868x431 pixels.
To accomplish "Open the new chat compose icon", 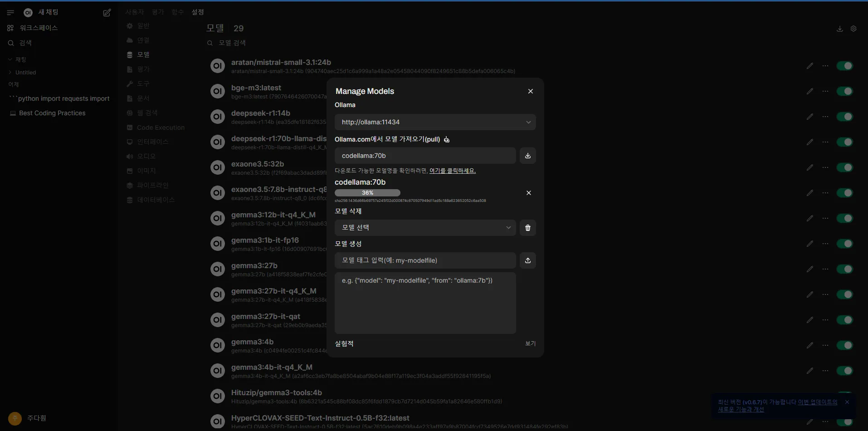I will click(x=107, y=13).
